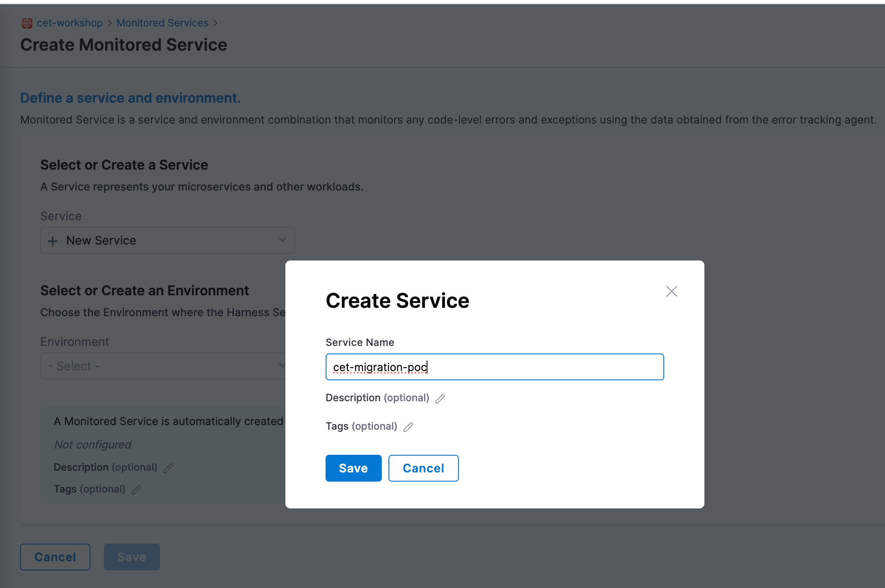Click the disabled Save button on the page

(132, 557)
